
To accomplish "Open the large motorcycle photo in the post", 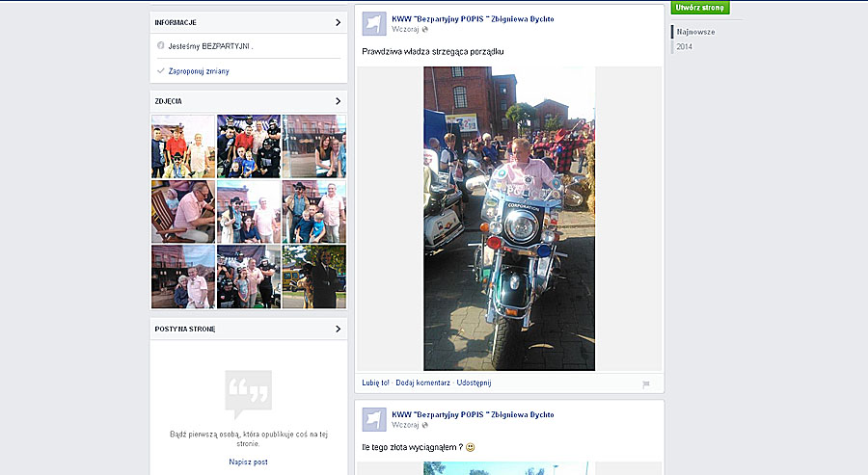I will [509, 218].
